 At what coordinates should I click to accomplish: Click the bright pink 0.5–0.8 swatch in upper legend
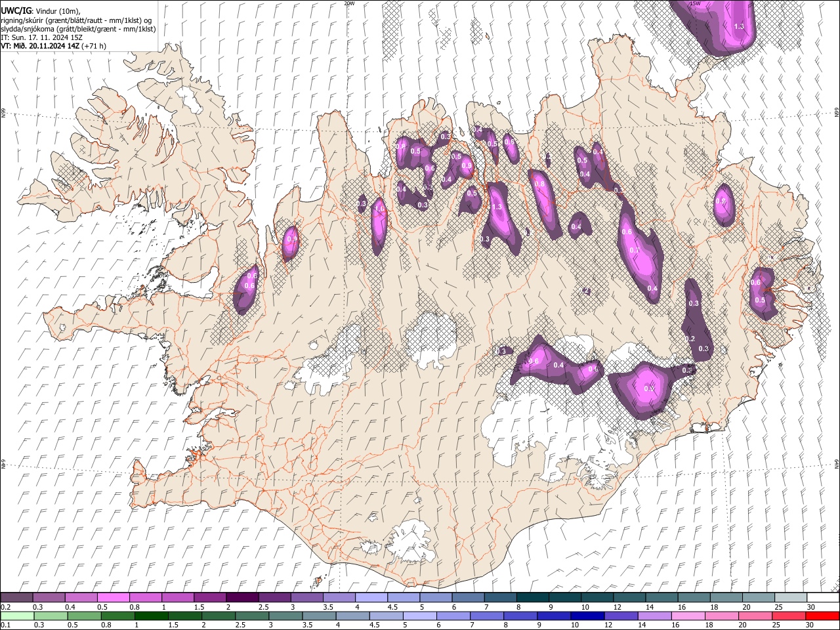[x=113, y=597]
